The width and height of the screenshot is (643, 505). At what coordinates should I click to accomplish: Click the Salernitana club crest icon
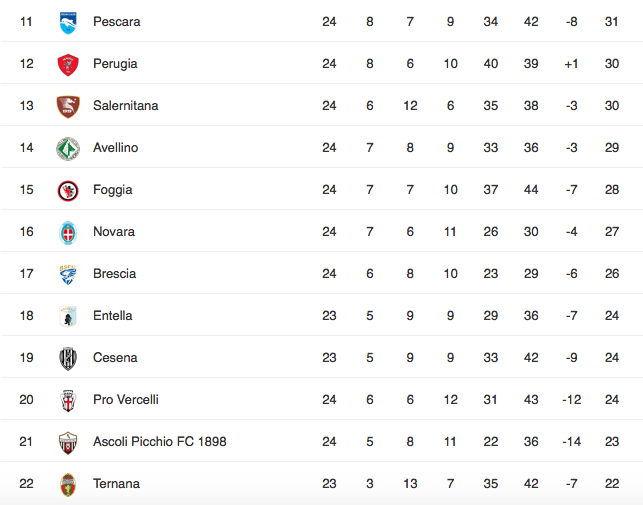(68, 106)
